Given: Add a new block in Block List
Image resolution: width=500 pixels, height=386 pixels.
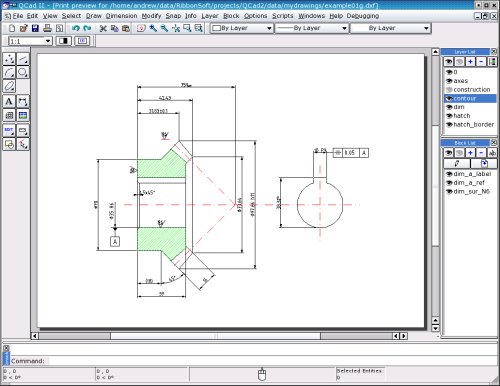Looking at the screenshot, I should tap(470, 153).
